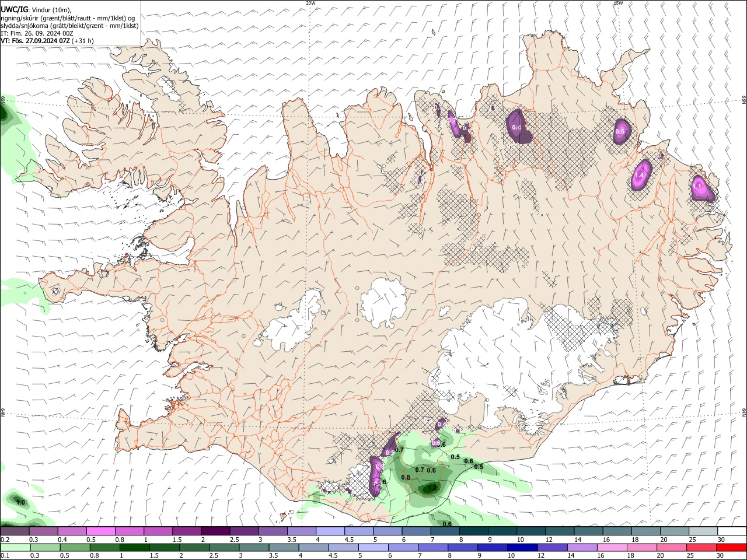
Task: Click the 1.1 snowfall value on the east coast
Action: click(697, 186)
